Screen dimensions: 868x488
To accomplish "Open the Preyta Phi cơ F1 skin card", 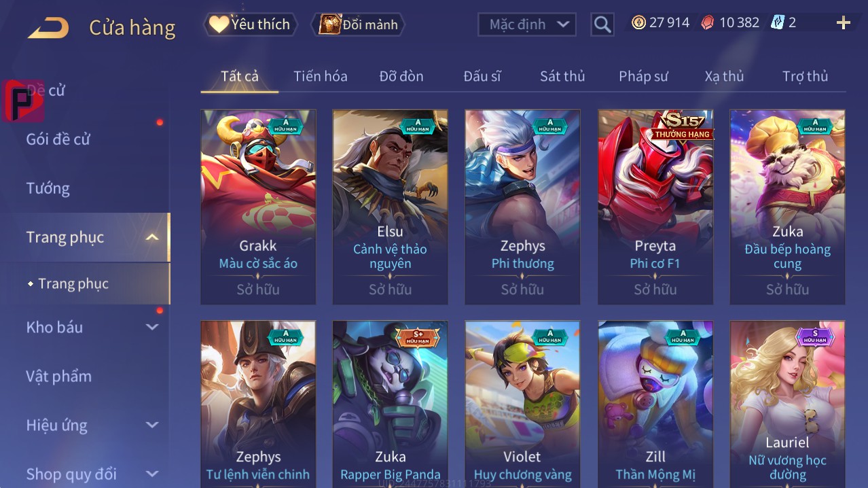I will (655, 207).
